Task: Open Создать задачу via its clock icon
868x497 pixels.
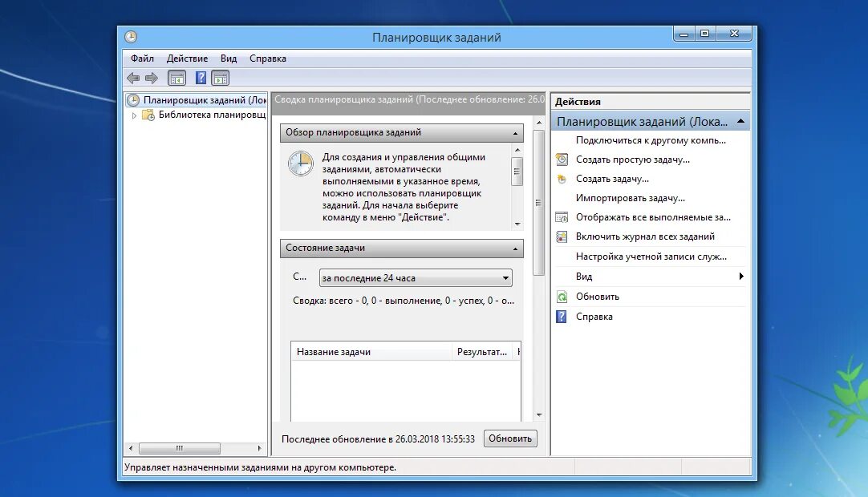Action: [562, 179]
